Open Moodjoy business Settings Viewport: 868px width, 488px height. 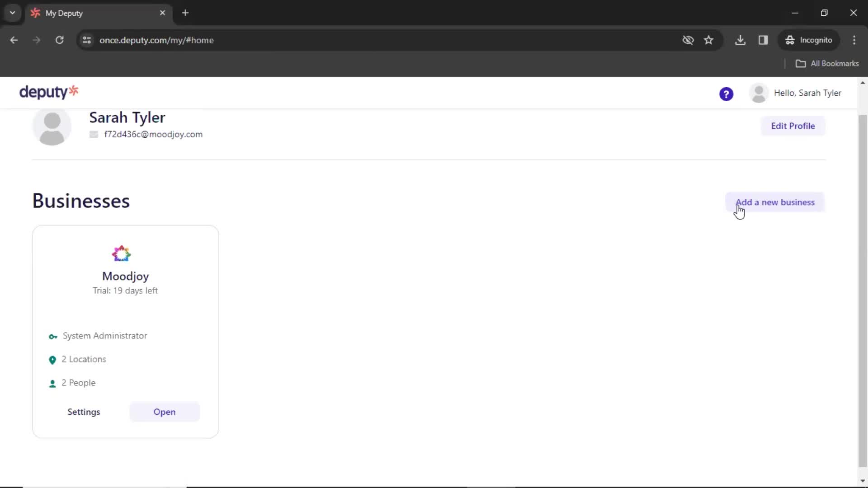coord(84,412)
